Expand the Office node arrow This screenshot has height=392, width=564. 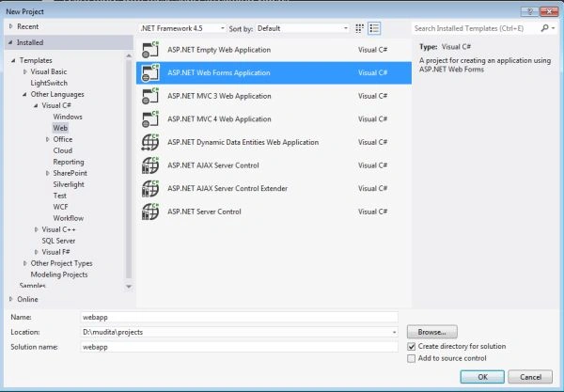pyautogui.click(x=48, y=139)
